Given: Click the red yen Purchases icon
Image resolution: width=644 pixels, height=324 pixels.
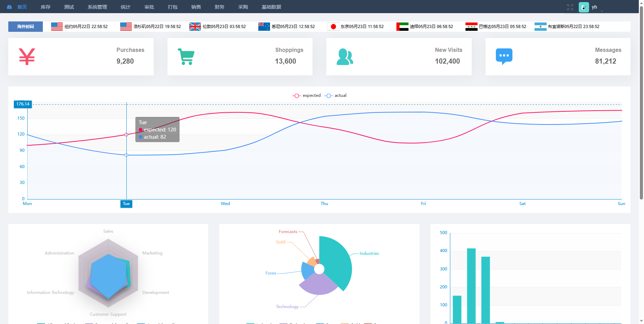Looking at the screenshot, I should pos(27,57).
